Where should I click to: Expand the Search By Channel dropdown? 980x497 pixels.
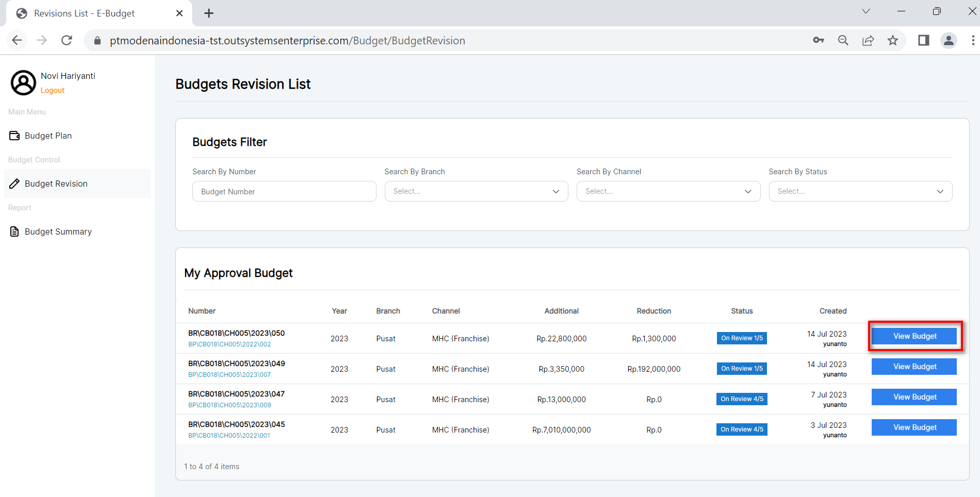[x=668, y=191]
